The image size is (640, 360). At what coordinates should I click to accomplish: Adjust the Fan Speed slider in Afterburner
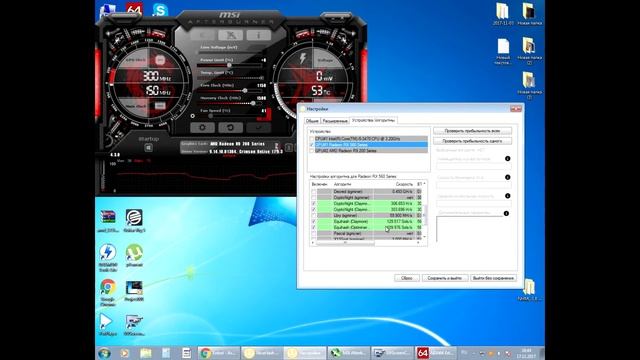(x=211, y=116)
